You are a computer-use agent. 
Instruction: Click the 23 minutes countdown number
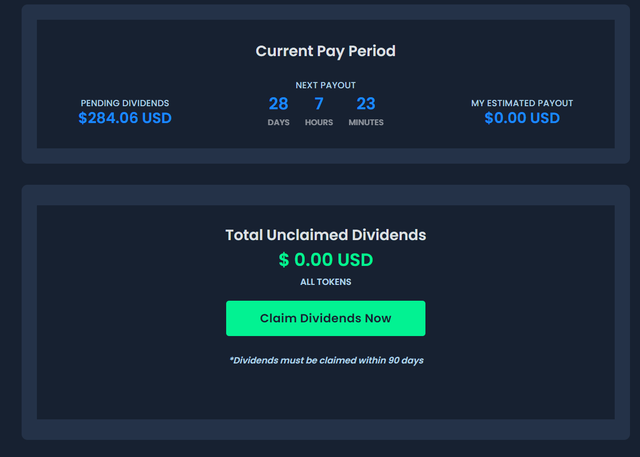pos(366,104)
